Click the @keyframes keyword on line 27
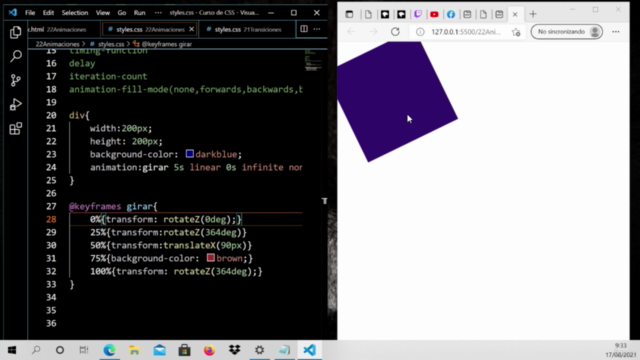The width and height of the screenshot is (640, 360). [x=95, y=206]
